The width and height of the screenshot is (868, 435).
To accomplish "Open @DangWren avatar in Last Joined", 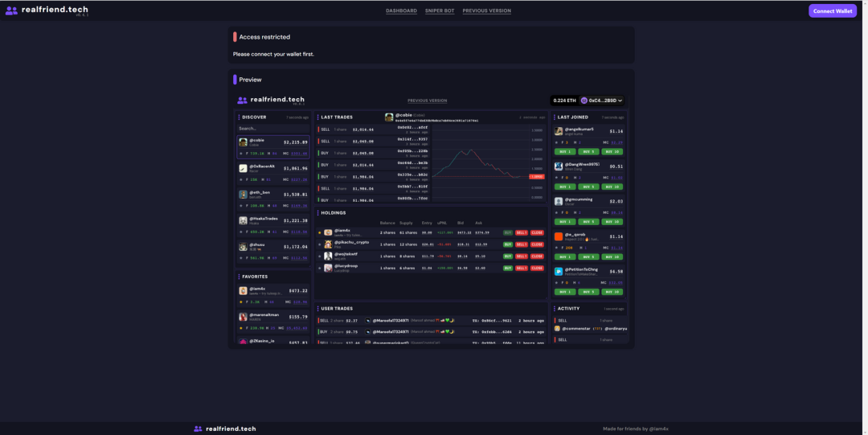I will [x=559, y=166].
